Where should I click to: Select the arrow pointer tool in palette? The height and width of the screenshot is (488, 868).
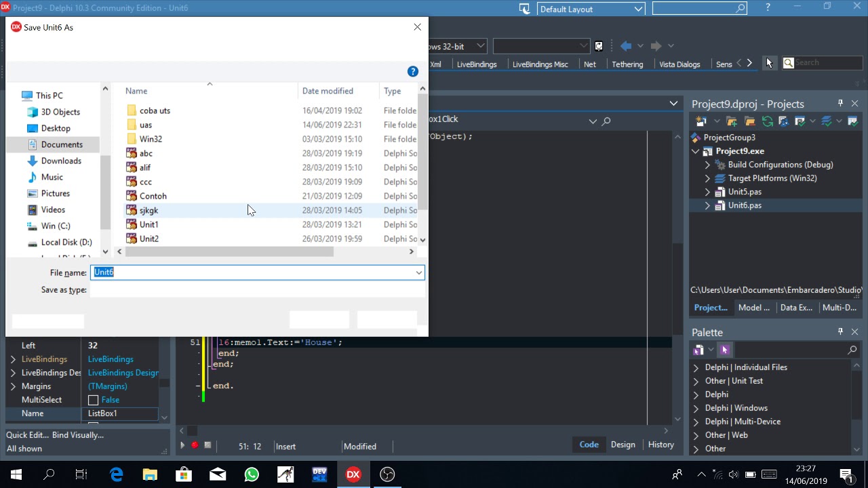tap(769, 63)
